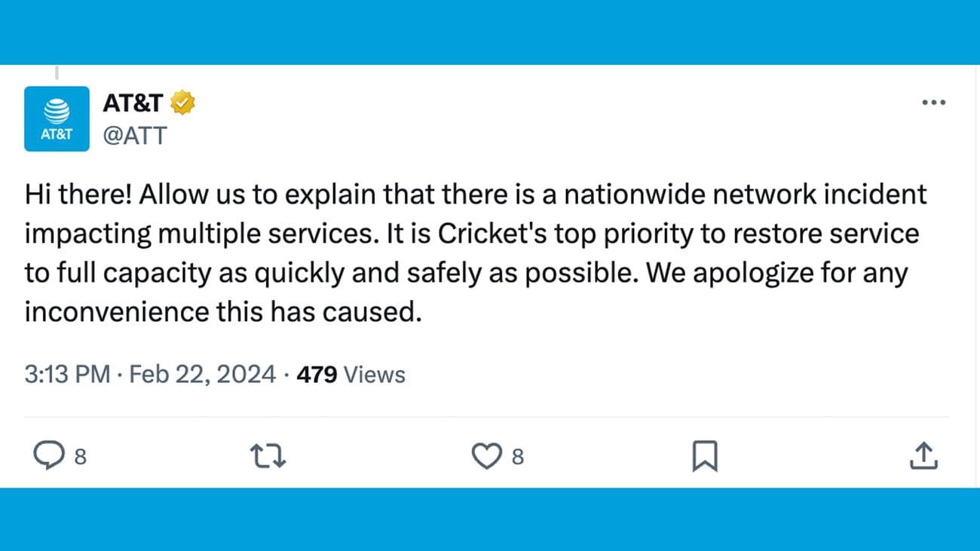Select the tweet body text

(x=475, y=252)
